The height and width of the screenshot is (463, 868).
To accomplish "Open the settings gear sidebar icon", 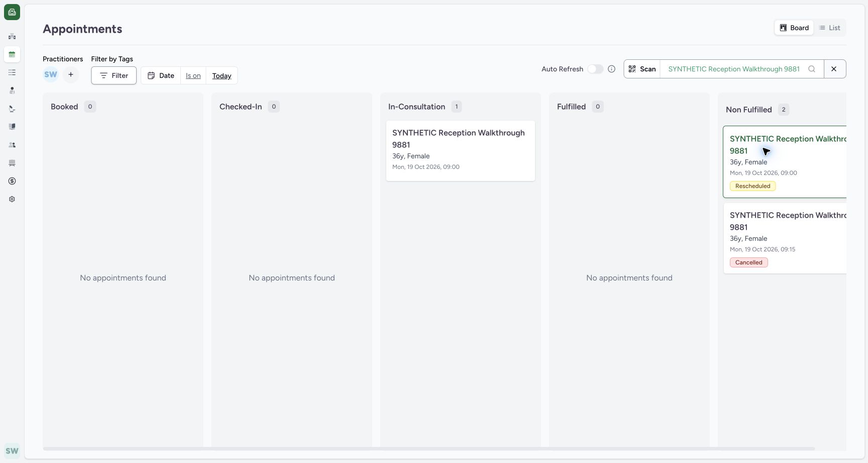I will [x=12, y=199].
